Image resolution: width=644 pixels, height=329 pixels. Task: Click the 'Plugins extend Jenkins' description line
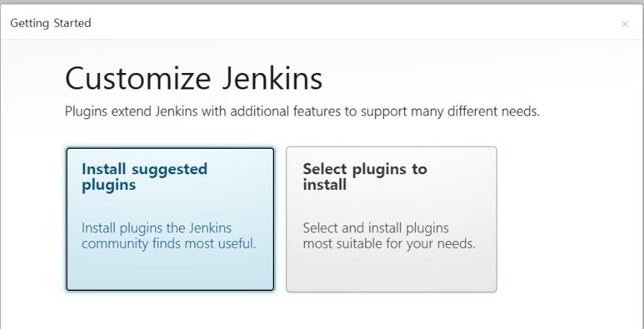click(303, 111)
